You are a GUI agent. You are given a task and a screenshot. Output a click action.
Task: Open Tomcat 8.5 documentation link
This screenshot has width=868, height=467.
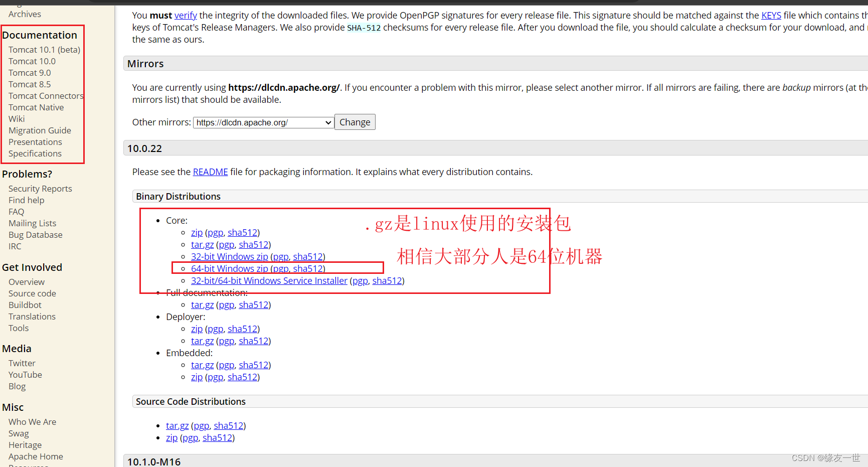[30, 84]
